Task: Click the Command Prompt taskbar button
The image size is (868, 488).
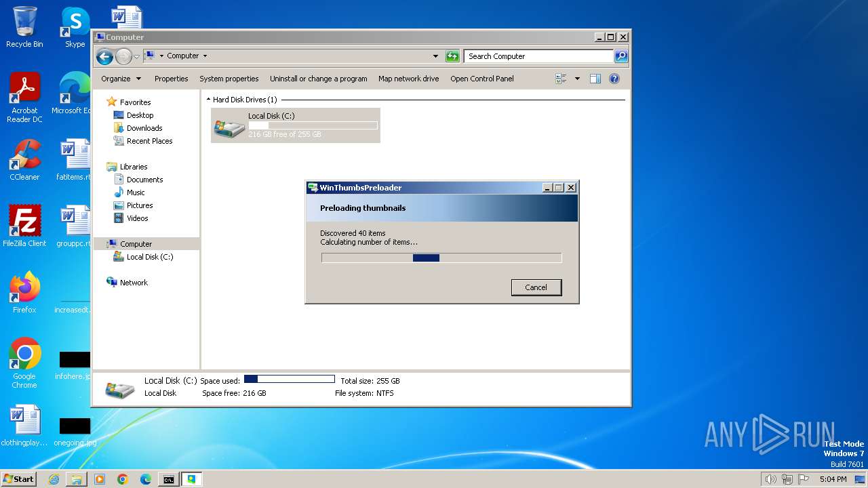Action: coord(169,479)
